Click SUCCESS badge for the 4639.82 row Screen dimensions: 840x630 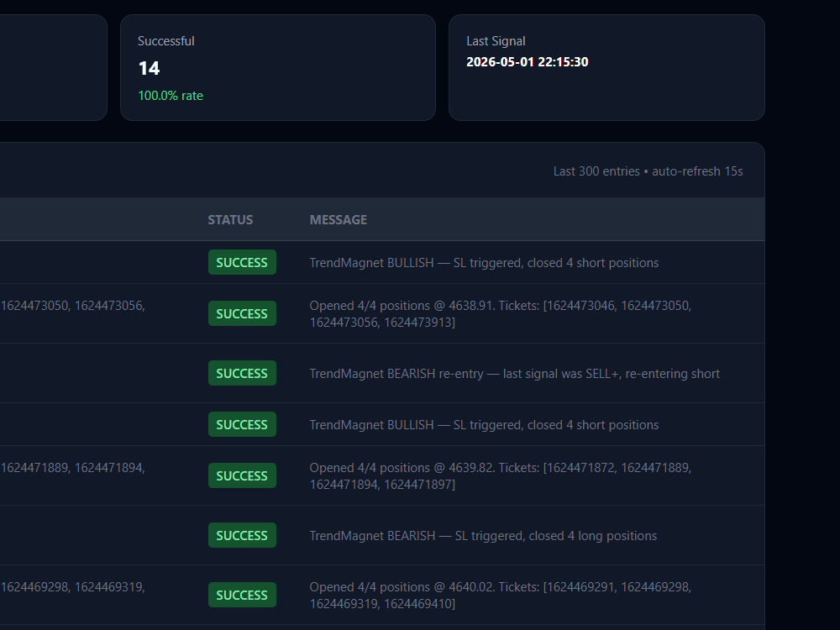pos(242,475)
